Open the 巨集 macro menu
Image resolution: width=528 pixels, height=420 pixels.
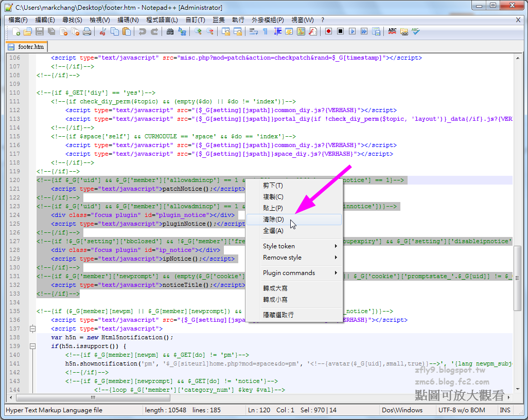(x=219, y=20)
